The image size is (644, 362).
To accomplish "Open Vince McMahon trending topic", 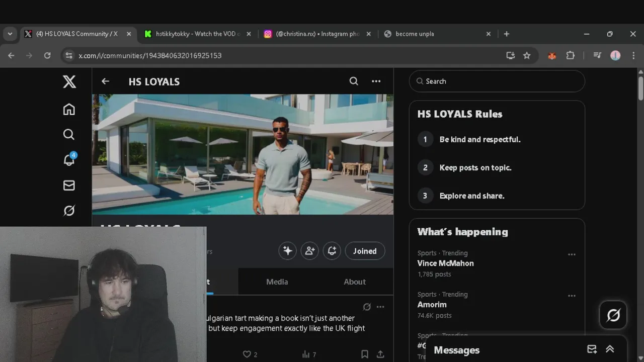I will (445, 263).
